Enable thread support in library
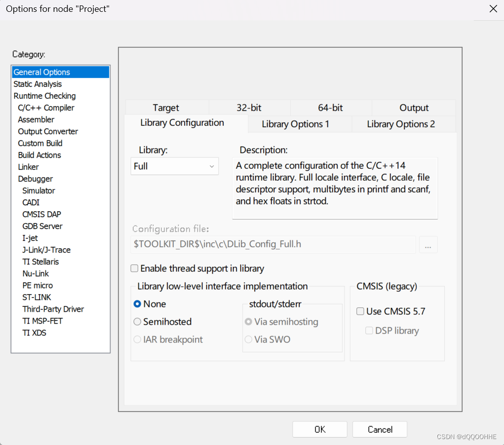The image size is (504, 445). [x=134, y=268]
